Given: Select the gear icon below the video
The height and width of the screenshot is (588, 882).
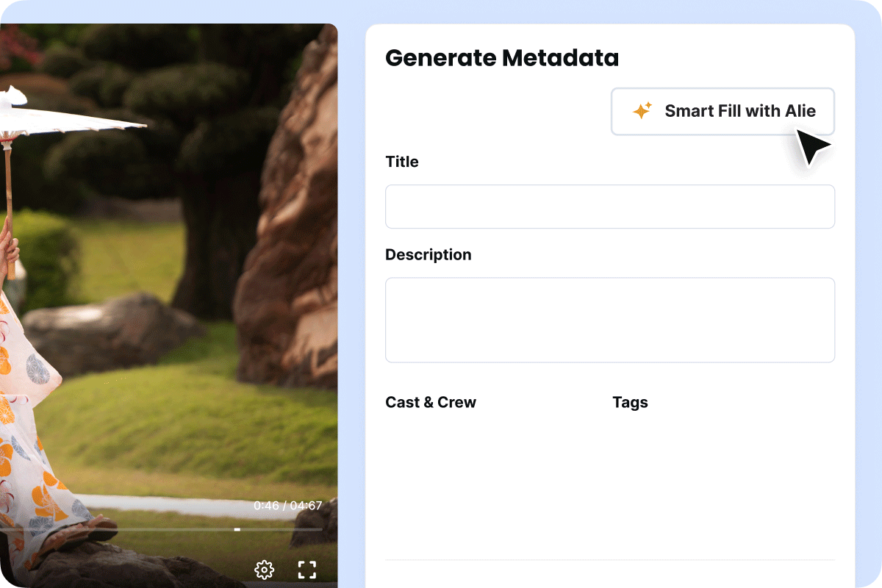Looking at the screenshot, I should pos(263,570).
